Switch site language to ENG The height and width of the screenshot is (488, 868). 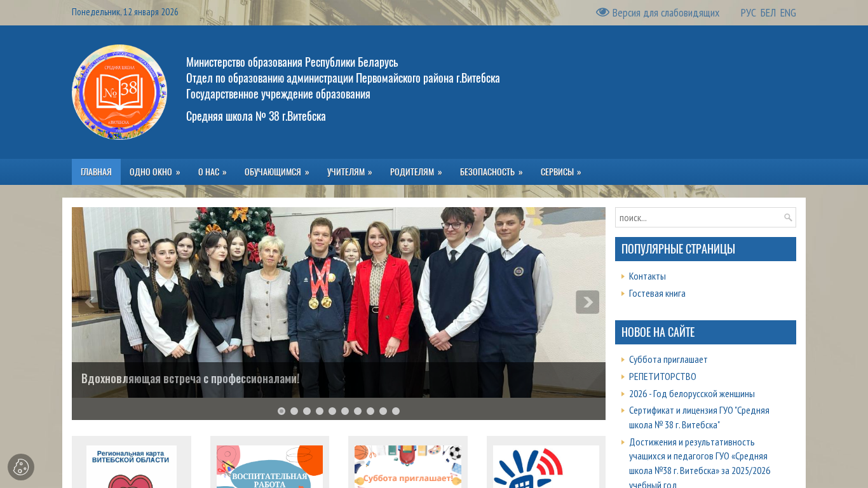pyautogui.click(x=788, y=13)
